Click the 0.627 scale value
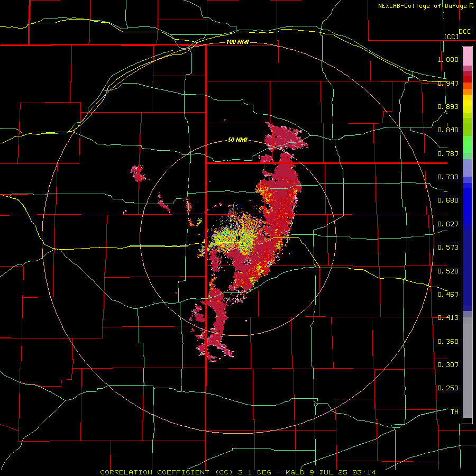 click(448, 224)
